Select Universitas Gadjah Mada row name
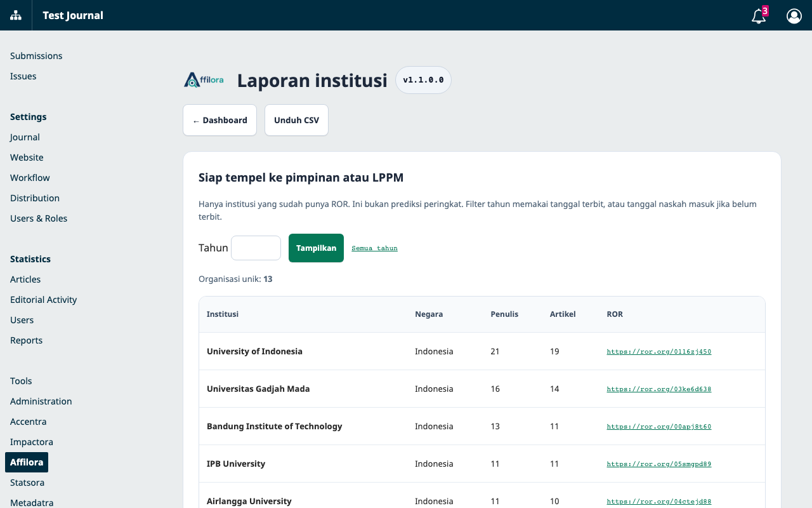Viewport: 812px width, 508px height. [x=258, y=389]
